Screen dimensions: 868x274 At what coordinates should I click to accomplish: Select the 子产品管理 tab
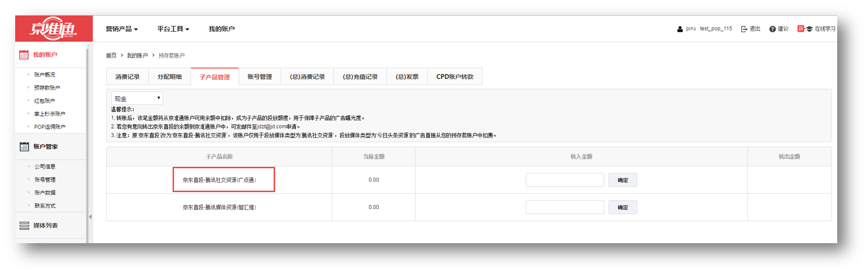(x=215, y=76)
